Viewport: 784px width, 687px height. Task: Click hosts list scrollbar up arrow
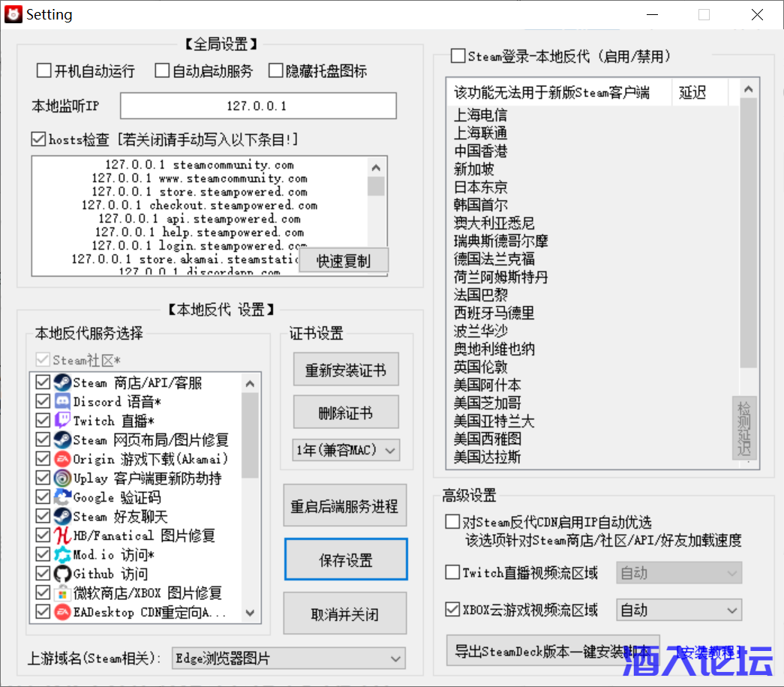pos(376,167)
